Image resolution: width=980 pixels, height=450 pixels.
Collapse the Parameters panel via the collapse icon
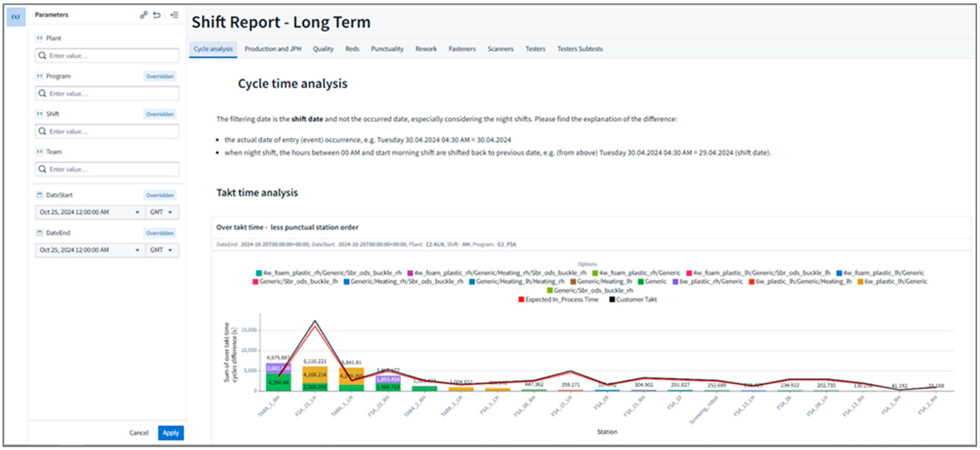(174, 15)
